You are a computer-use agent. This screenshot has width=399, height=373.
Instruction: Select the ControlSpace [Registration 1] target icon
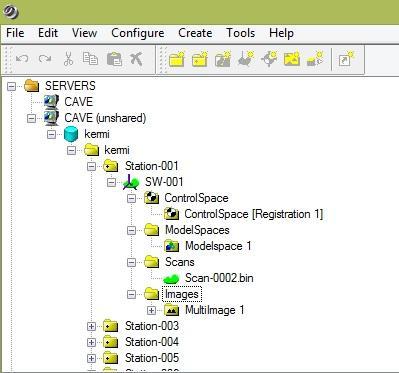[172, 214]
